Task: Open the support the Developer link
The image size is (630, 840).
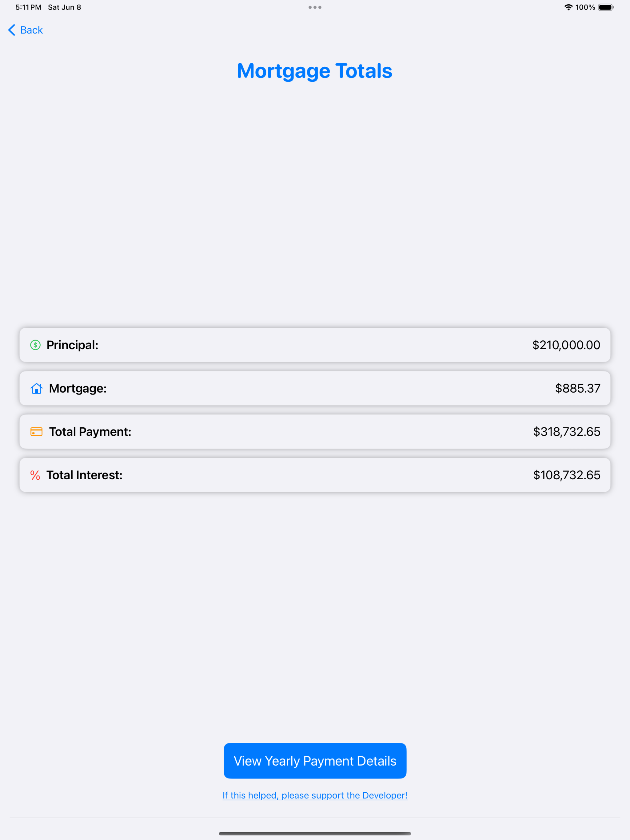Action: [315, 795]
